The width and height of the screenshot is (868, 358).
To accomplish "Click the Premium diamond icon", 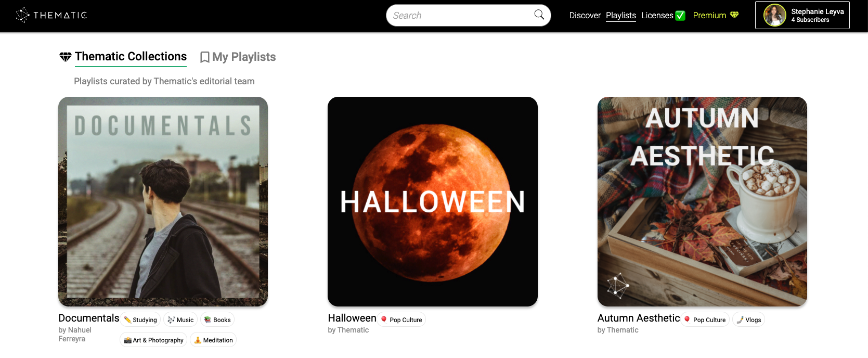I will coord(734,15).
